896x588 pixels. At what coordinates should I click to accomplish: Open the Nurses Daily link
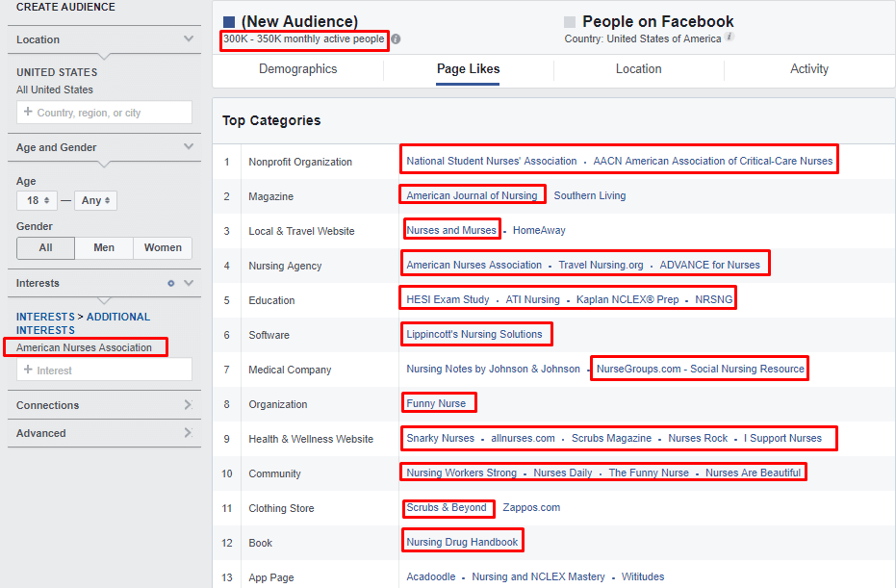point(562,473)
